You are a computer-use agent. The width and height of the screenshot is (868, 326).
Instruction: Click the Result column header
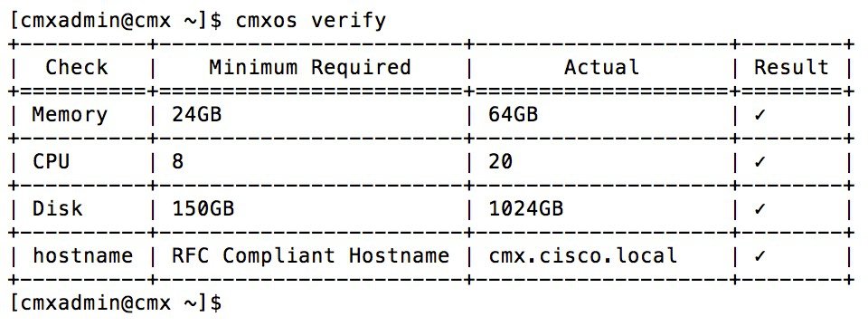click(791, 67)
